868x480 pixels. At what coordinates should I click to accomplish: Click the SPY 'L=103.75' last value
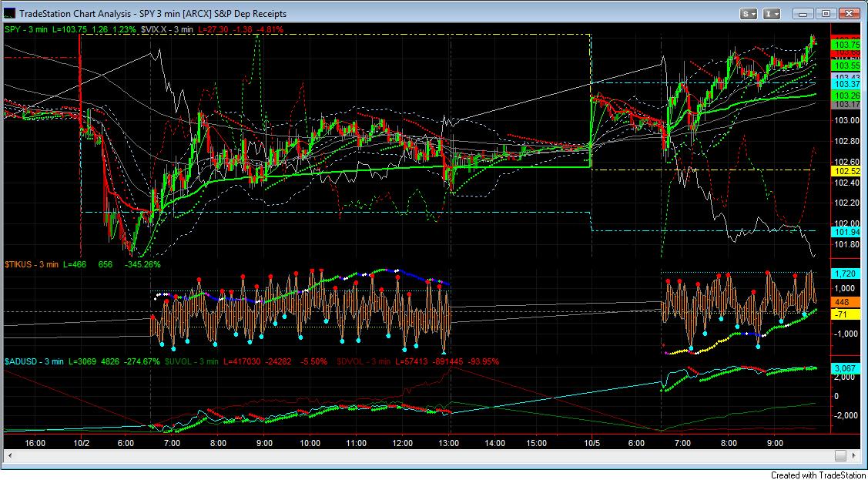pyautogui.click(x=69, y=30)
